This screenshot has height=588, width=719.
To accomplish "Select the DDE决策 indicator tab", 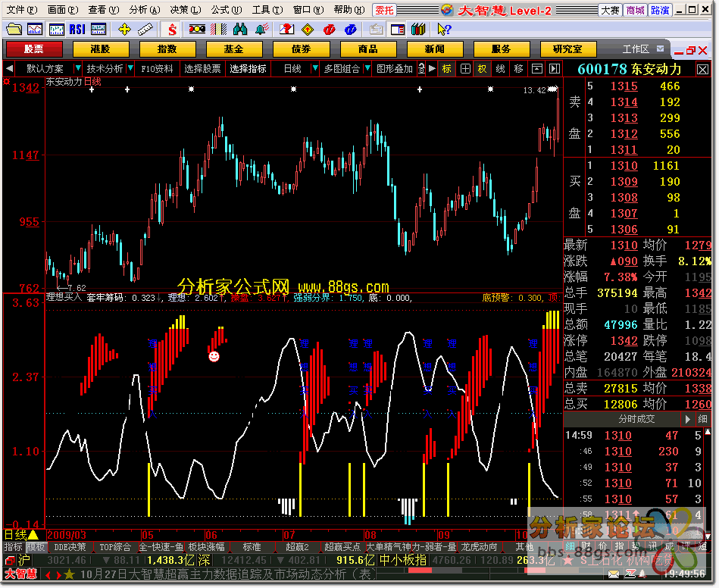I will coord(70,547).
